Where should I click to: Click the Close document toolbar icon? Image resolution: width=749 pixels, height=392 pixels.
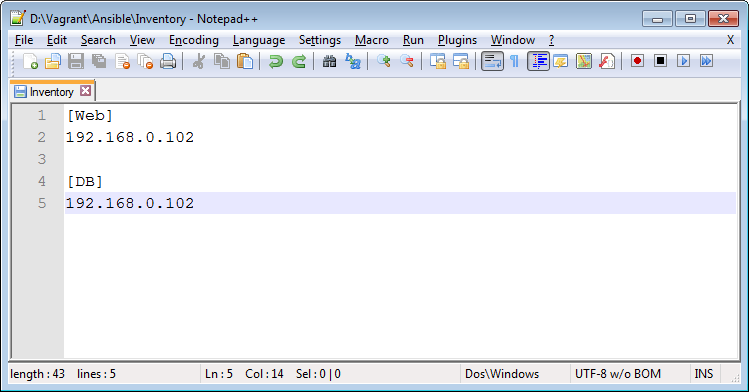click(x=122, y=61)
